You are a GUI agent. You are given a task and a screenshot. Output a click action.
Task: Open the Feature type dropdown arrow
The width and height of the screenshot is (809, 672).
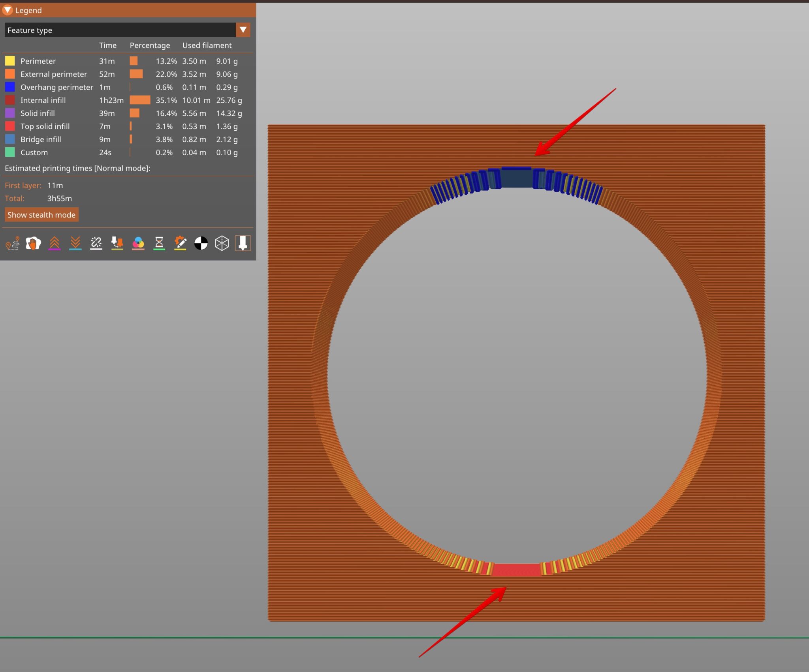point(243,30)
